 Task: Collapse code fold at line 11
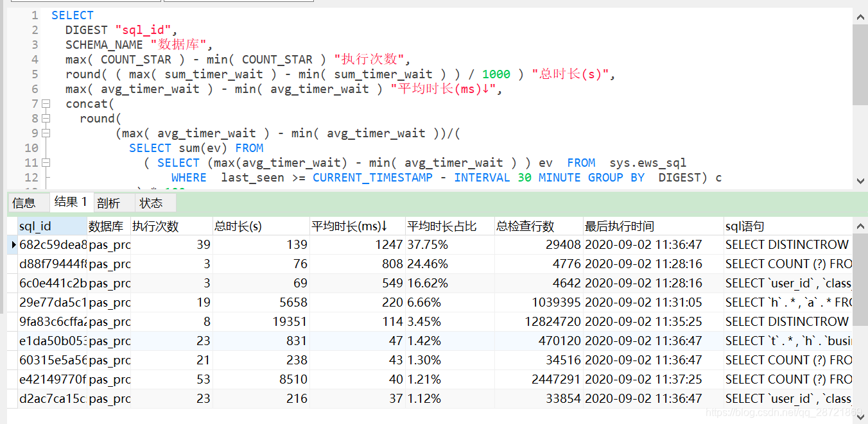tap(46, 163)
